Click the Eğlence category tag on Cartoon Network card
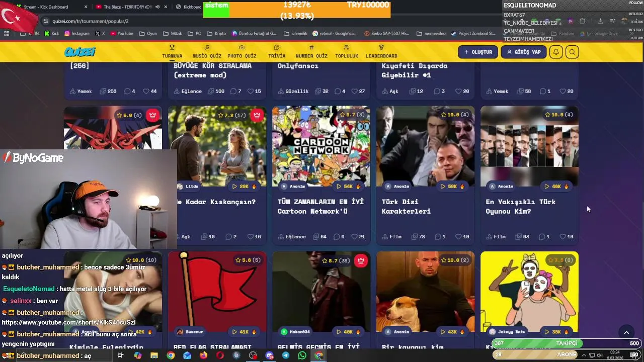 [x=292, y=236]
